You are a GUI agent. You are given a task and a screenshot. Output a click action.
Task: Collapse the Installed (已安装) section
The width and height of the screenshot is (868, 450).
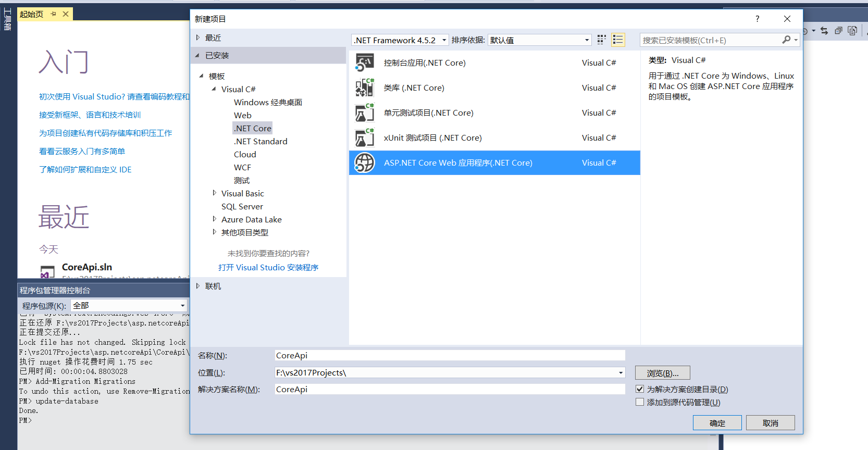point(198,55)
